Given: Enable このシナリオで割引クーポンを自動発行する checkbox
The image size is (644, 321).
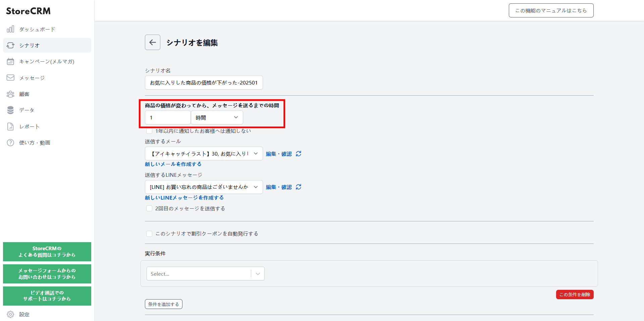Looking at the screenshot, I should click(x=149, y=233).
